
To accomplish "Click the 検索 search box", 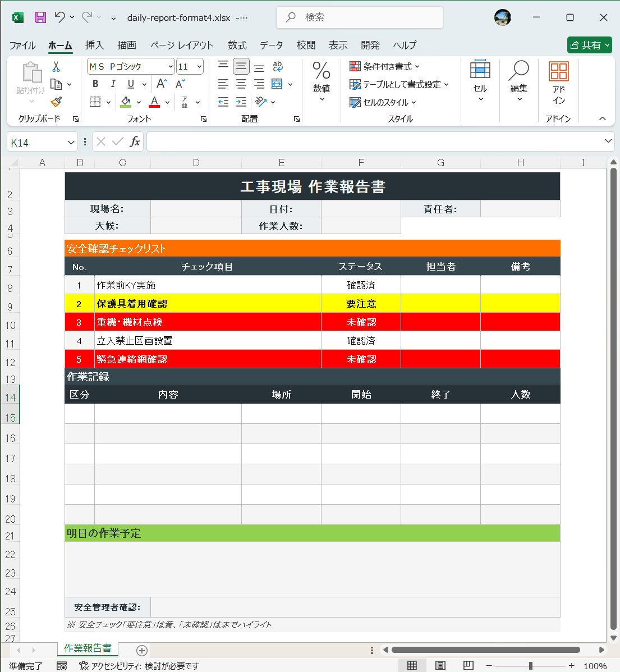I will point(360,17).
